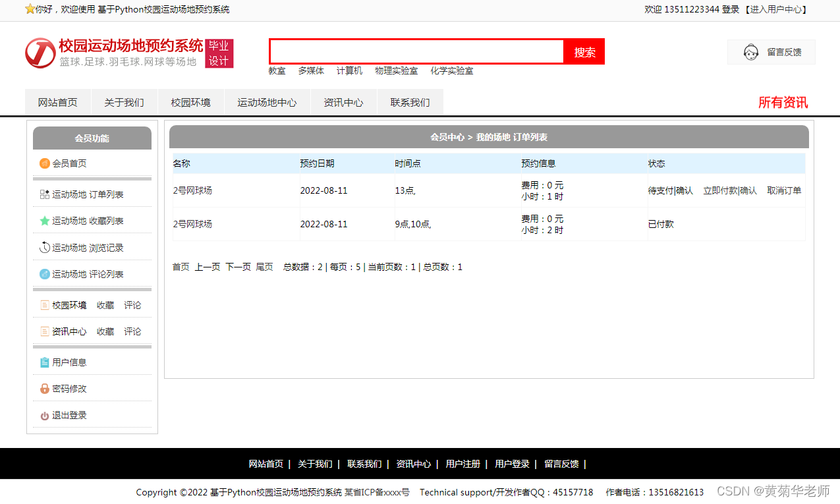Click the 教室 search keyword
This screenshot has width=840, height=504.
tap(277, 70)
